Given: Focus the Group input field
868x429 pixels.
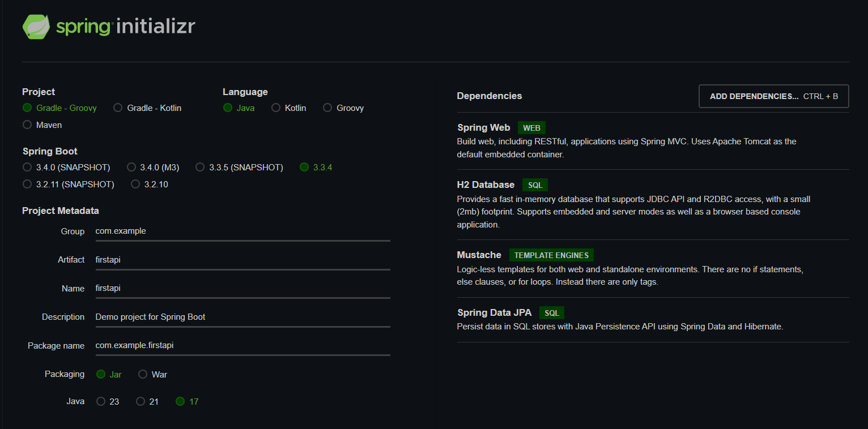Looking at the screenshot, I should [x=242, y=231].
